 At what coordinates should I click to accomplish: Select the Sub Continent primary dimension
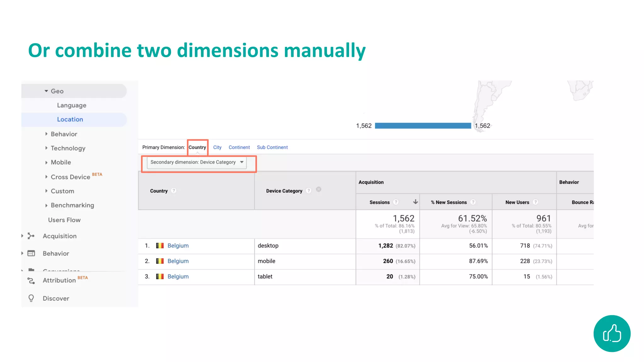pyautogui.click(x=272, y=147)
